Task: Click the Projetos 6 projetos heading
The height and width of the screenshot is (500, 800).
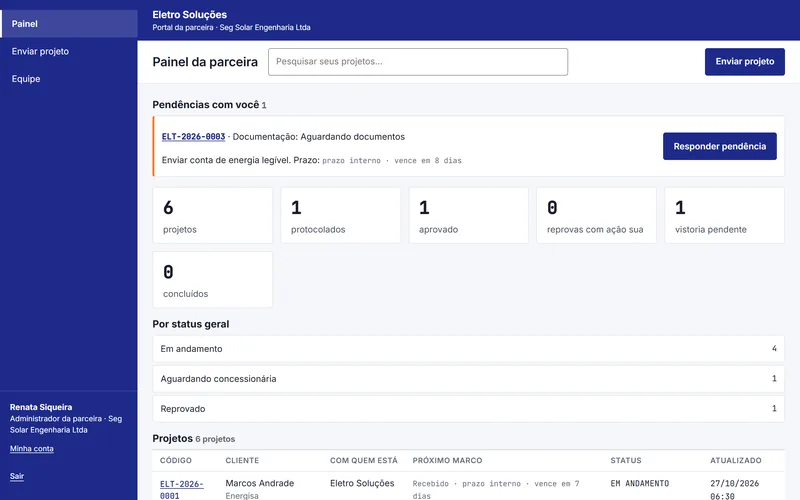Action: (194, 438)
